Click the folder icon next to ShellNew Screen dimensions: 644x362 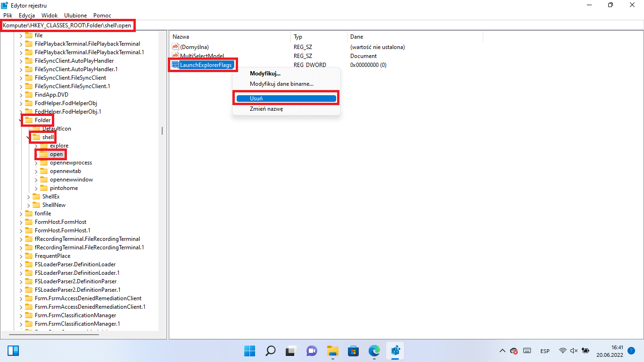36,205
